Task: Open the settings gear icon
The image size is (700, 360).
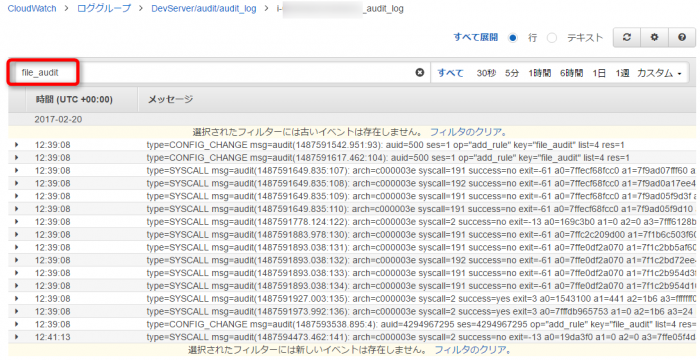Action: (x=654, y=38)
